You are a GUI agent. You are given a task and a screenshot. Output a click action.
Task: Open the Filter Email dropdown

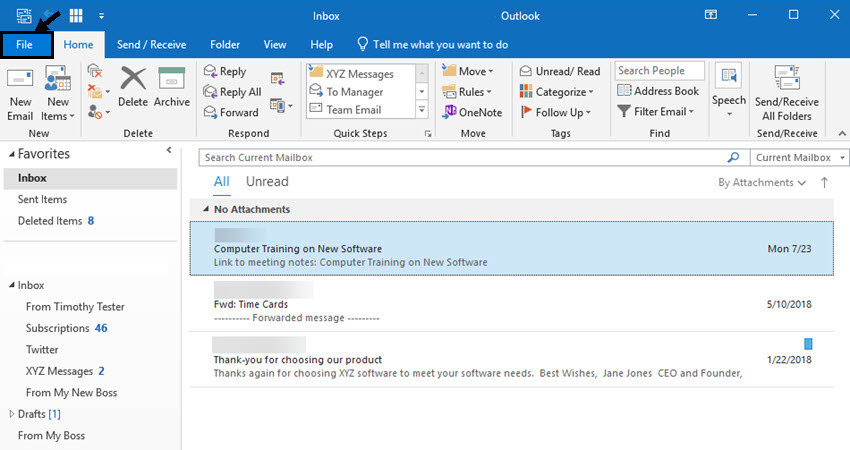click(656, 112)
